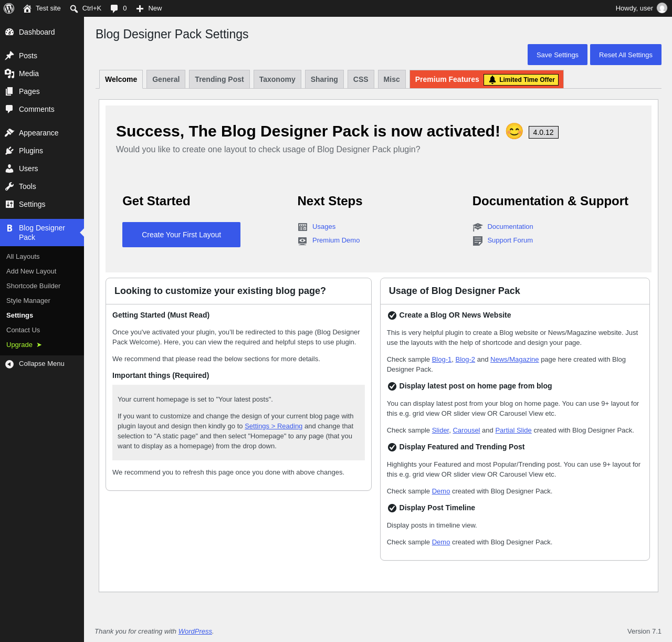The width and height of the screenshot is (672, 642).
Task: Click the Plugins plug icon
Action: click(x=9, y=151)
